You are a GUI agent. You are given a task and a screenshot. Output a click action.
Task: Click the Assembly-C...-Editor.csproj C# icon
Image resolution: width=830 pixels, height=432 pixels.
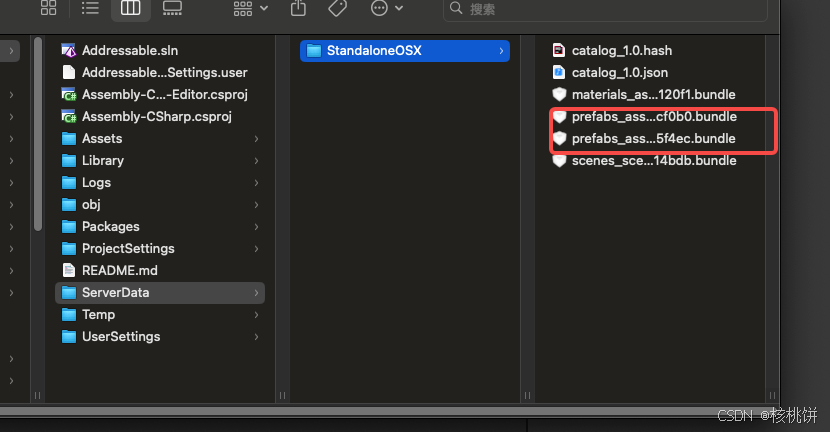coord(69,94)
